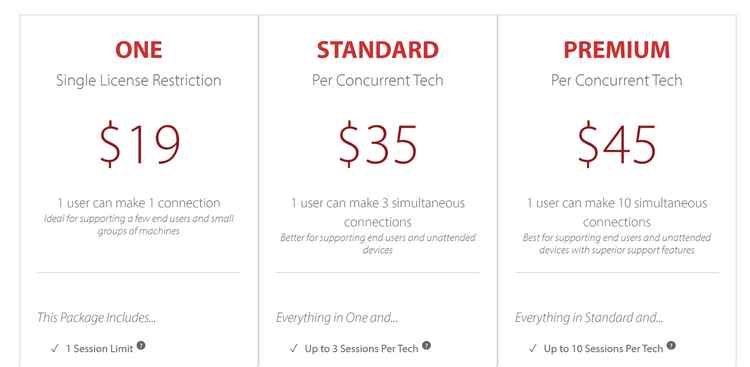Click Per Concurrent Tech under STANDARD
750x367 pixels.
377,80
